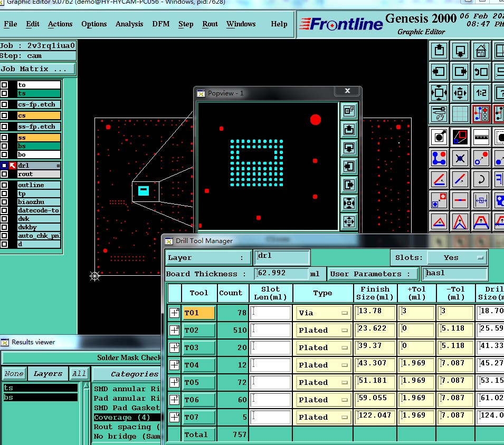Open Type dropdown for tool T03
This screenshot has height=445, width=504.
click(322, 347)
